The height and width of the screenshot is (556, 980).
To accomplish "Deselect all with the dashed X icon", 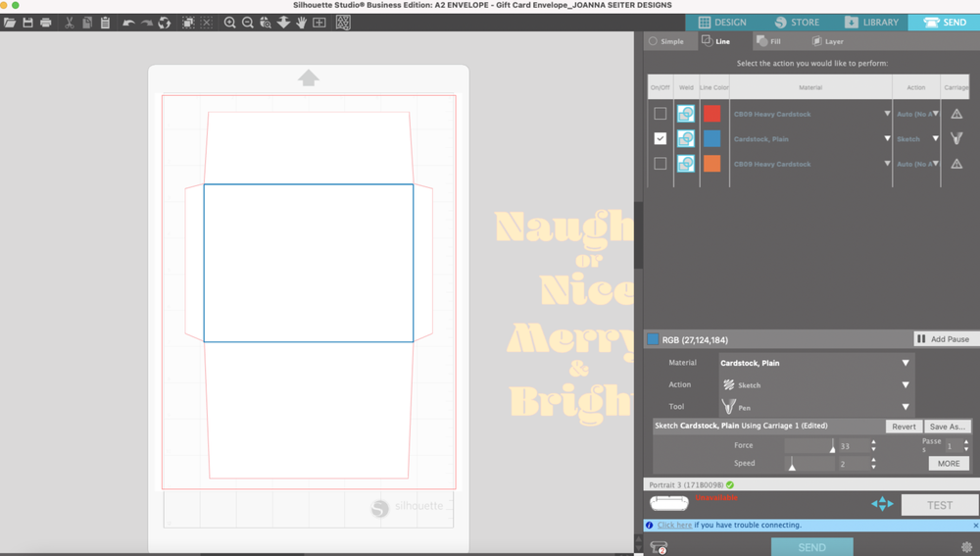I will [206, 23].
